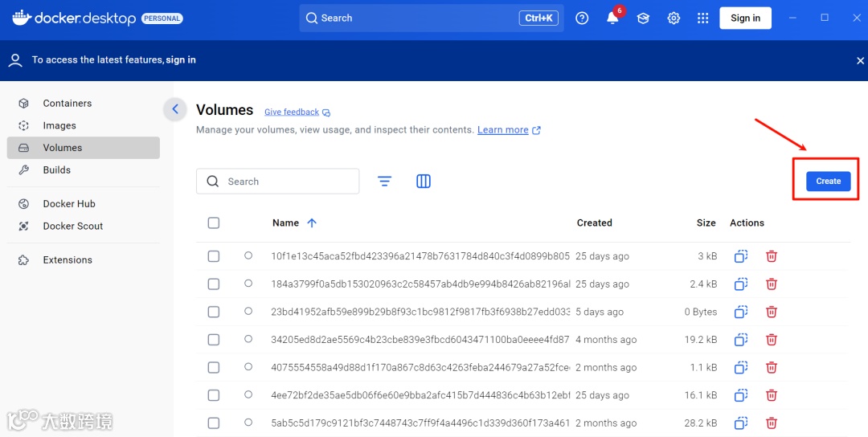Check the box for volume 4075554558a4
868x437 pixels.
click(x=214, y=367)
